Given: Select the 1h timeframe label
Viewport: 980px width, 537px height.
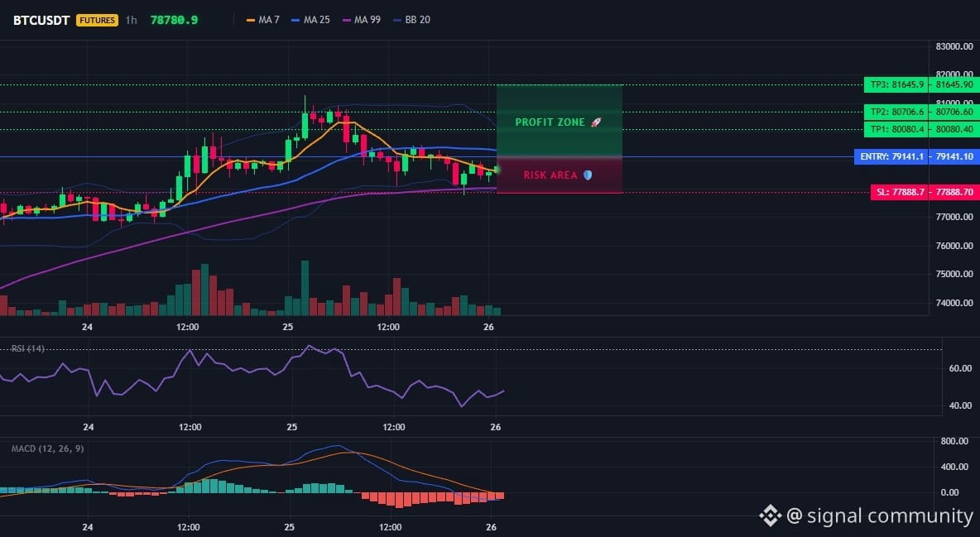Looking at the screenshot, I should (x=131, y=20).
